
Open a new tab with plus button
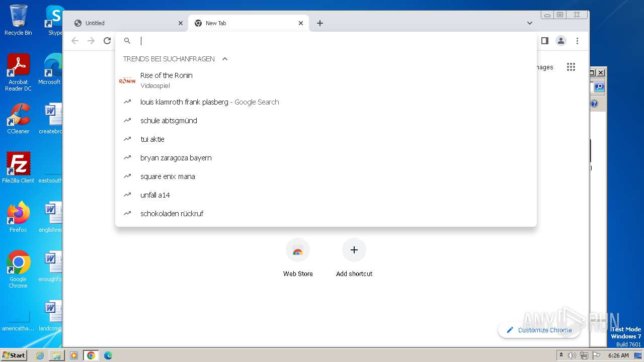pyautogui.click(x=320, y=23)
